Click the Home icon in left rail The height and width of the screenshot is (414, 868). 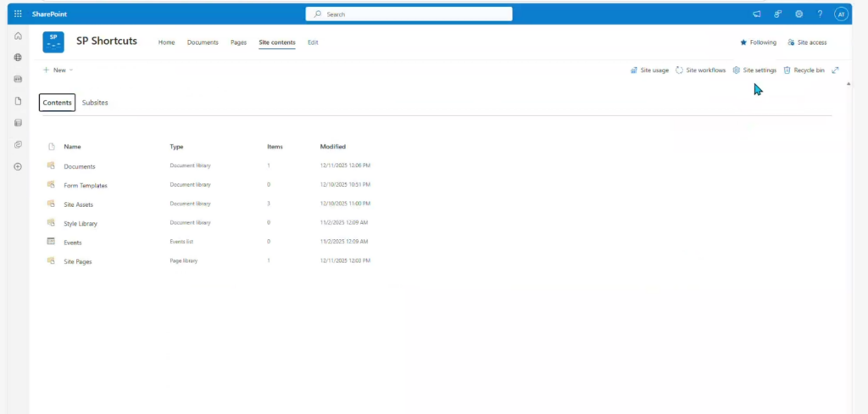[18, 36]
